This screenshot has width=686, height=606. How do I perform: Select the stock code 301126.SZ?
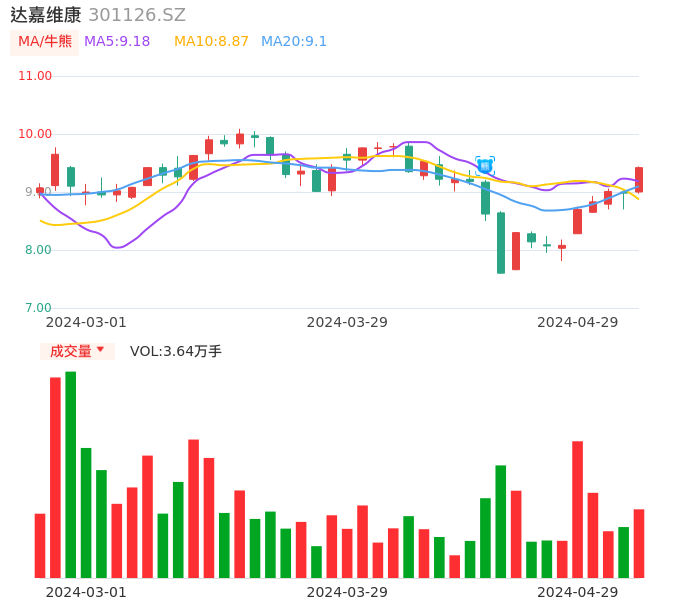[137, 15]
